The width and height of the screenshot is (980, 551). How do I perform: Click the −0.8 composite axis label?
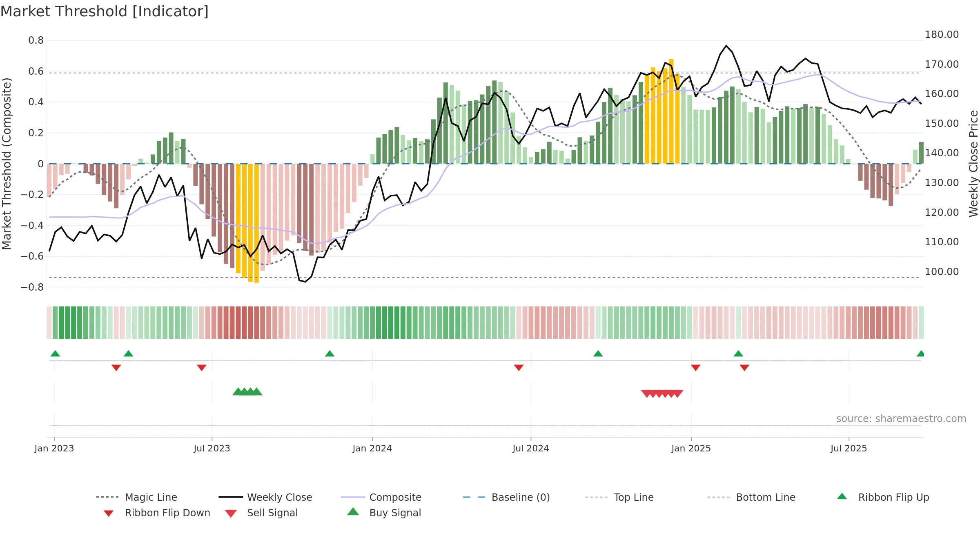click(32, 287)
